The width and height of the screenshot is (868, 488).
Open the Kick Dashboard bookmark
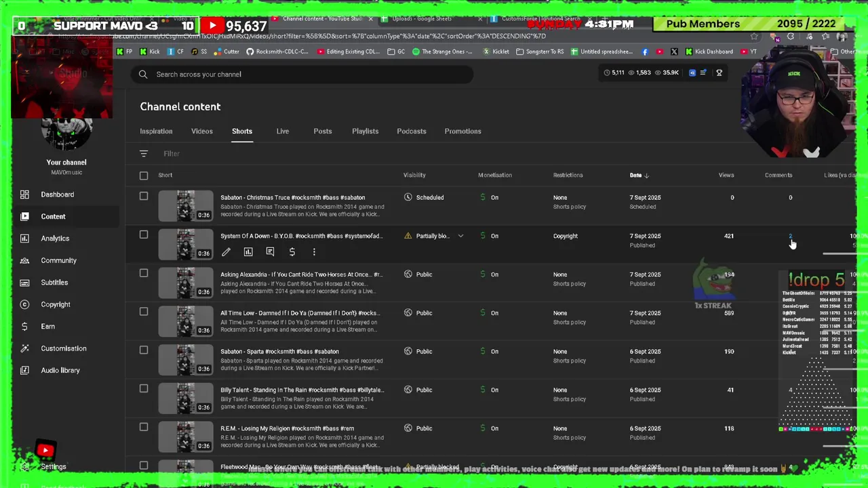709,52
